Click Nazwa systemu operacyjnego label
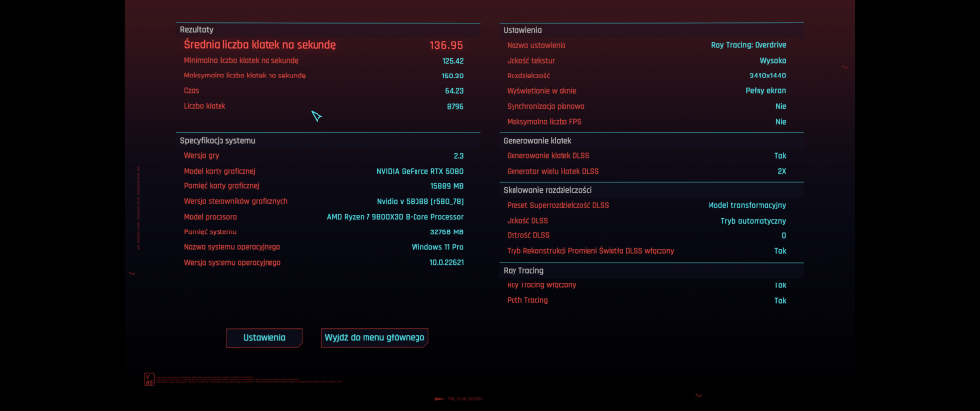980x411 pixels. [x=232, y=247]
